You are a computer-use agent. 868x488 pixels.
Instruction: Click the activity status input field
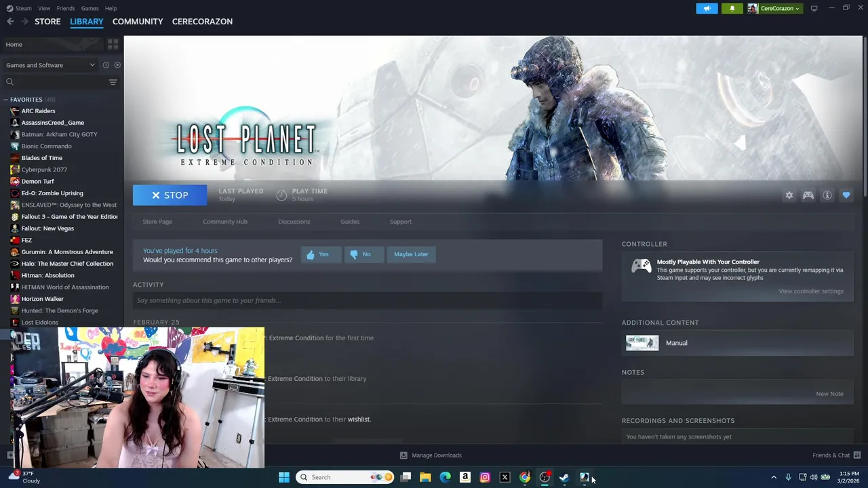(x=368, y=300)
